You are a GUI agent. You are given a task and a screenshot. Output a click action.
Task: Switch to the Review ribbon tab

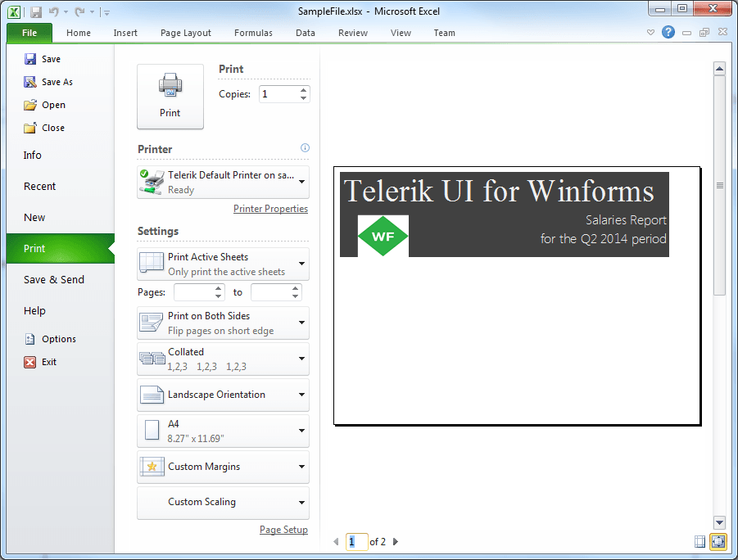point(353,33)
